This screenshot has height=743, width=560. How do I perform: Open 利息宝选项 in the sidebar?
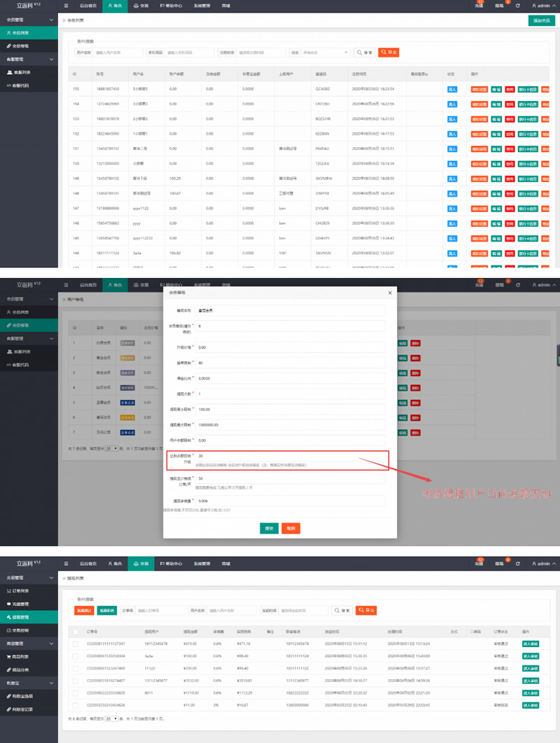click(x=21, y=695)
